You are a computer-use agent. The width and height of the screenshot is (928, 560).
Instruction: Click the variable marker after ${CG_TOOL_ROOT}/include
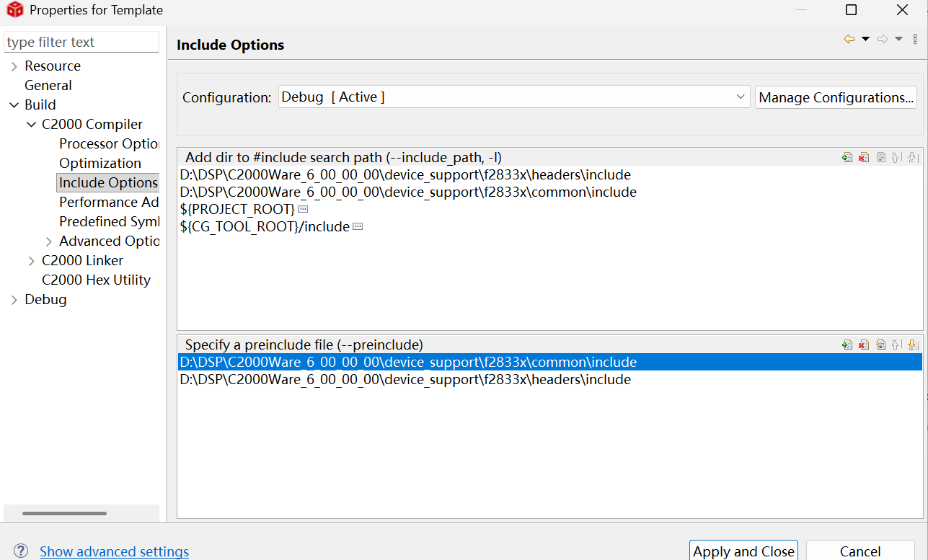(358, 226)
